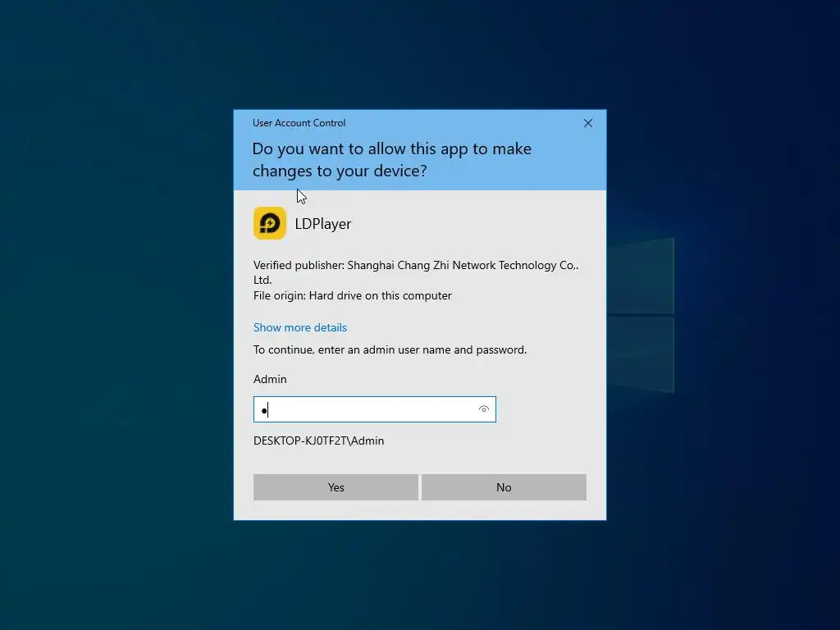This screenshot has height=630, width=840.
Task: Close the User Account Control dialog
Action: [x=587, y=123]
